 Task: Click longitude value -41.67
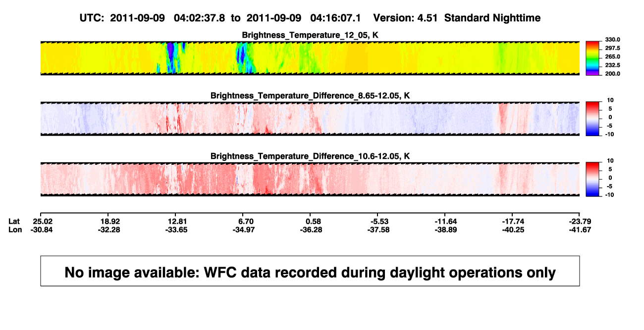point(580,230)
